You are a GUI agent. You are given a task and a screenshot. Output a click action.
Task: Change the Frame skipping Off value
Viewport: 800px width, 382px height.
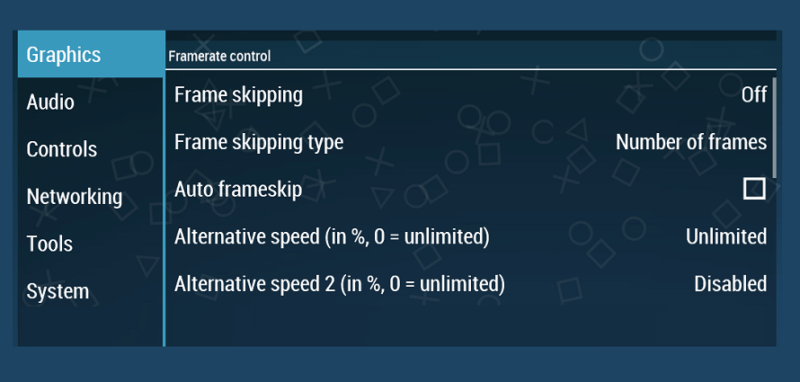(x=754, y=95)
